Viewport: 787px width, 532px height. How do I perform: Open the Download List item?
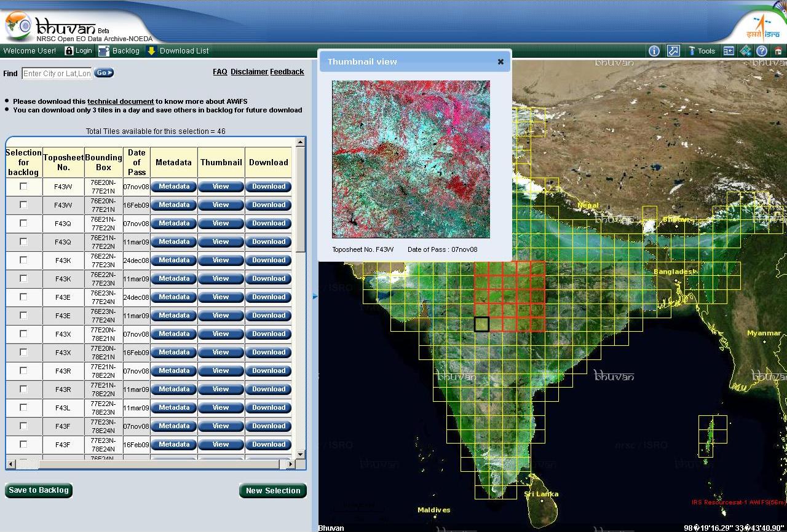click(178, 51)
